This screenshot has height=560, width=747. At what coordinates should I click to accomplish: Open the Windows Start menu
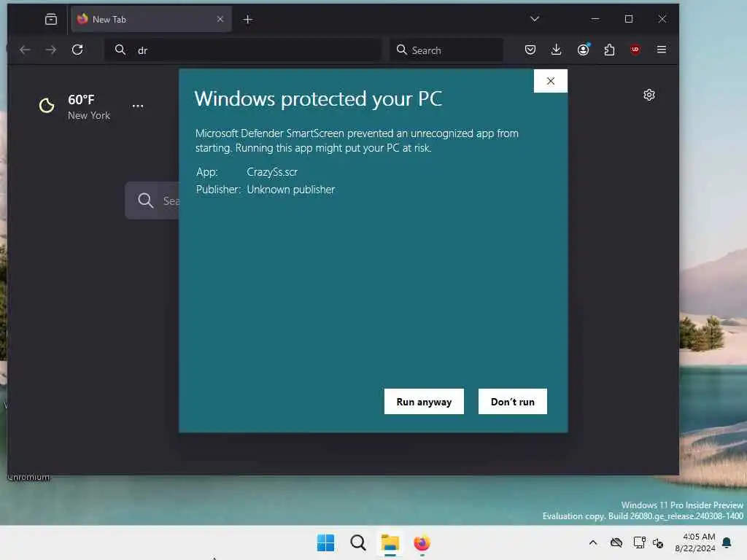coord(326,542)
